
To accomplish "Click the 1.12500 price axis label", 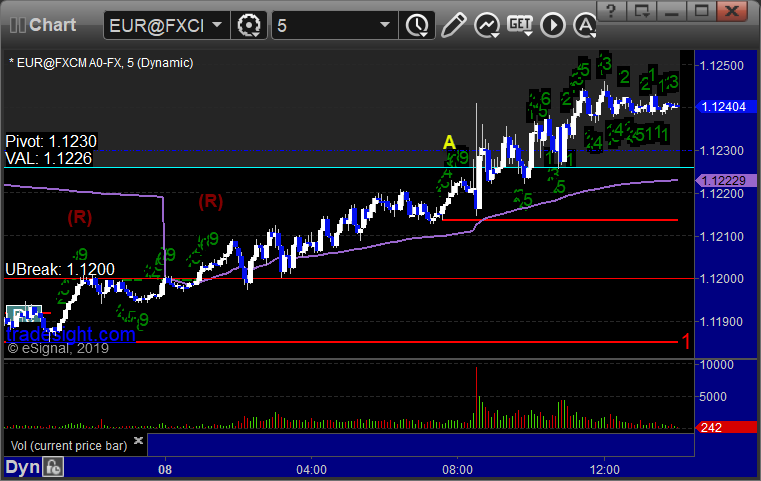I will click(722, 66).
